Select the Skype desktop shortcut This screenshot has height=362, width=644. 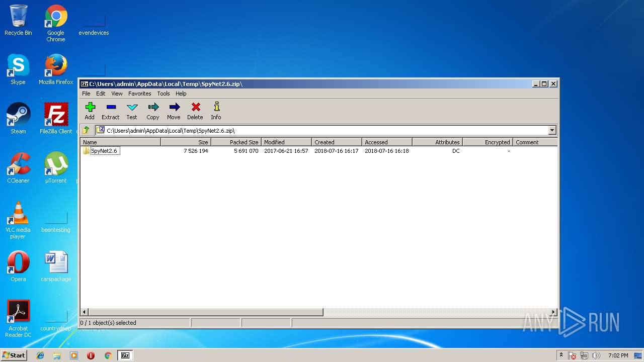coord(18,69)
